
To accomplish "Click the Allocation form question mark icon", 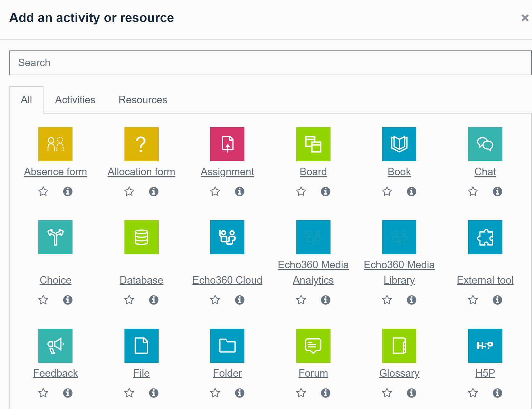I will [x=141, y=144].
